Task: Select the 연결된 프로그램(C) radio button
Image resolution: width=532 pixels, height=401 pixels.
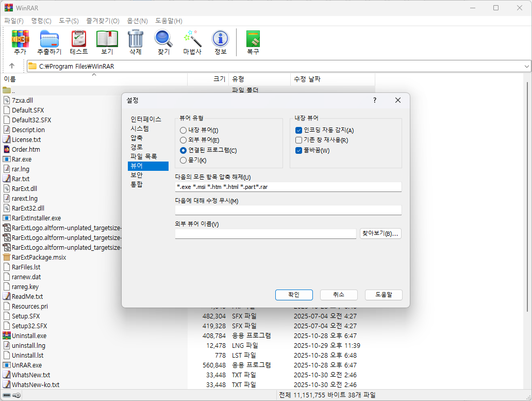Action: [x=183, y=150]
